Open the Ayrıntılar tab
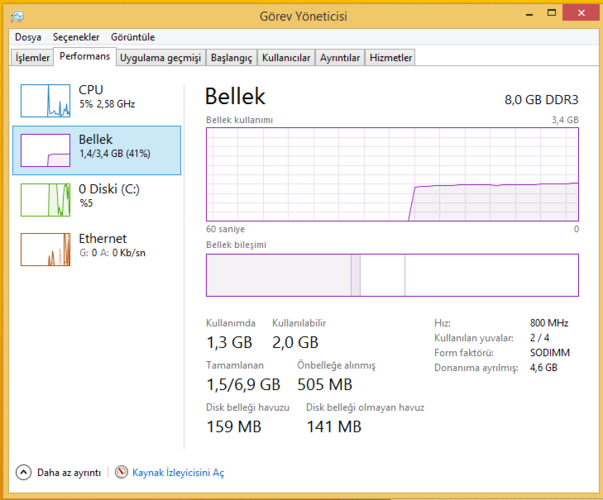 pyautogui.click(x=340, y=58)
